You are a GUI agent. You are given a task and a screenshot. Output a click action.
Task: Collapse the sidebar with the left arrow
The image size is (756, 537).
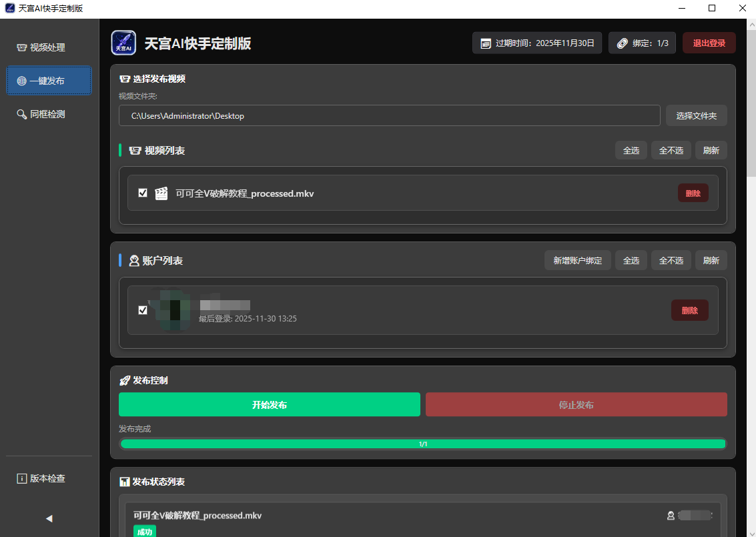pyautogui.click(x=49, y=518)
